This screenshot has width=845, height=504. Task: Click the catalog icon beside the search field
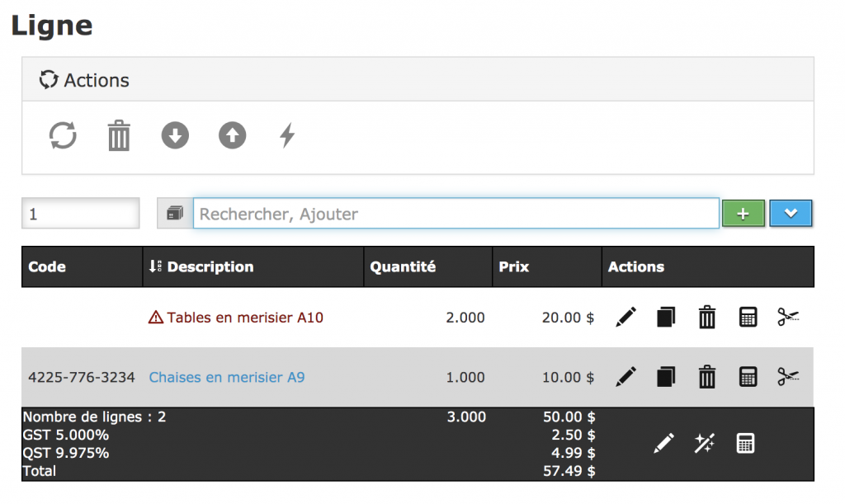172,213
